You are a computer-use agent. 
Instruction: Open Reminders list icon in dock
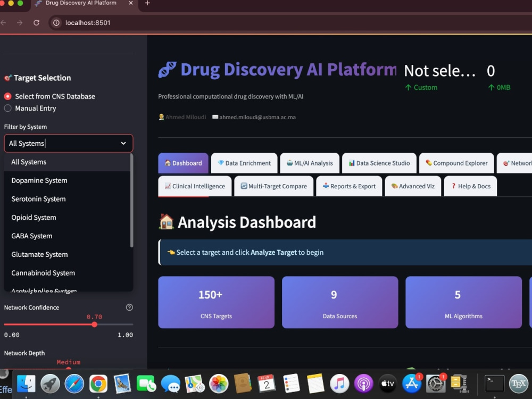pyautogui.click(x=291, y=384)
